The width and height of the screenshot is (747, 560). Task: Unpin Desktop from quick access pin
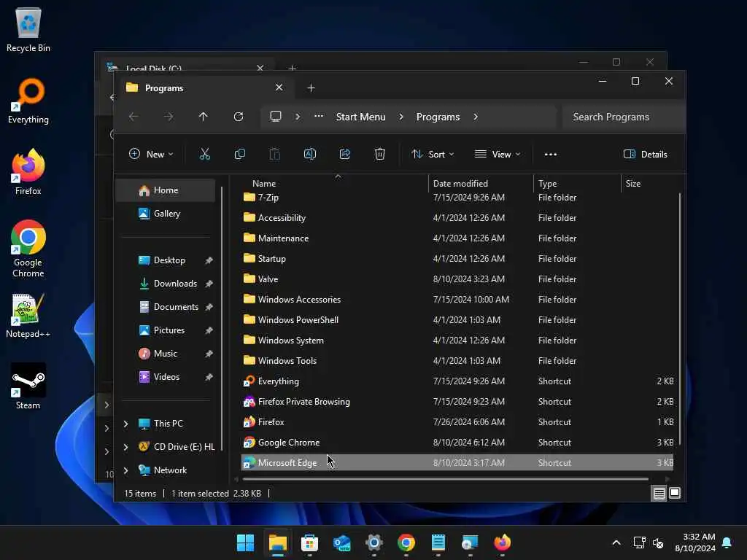(209, 260)
